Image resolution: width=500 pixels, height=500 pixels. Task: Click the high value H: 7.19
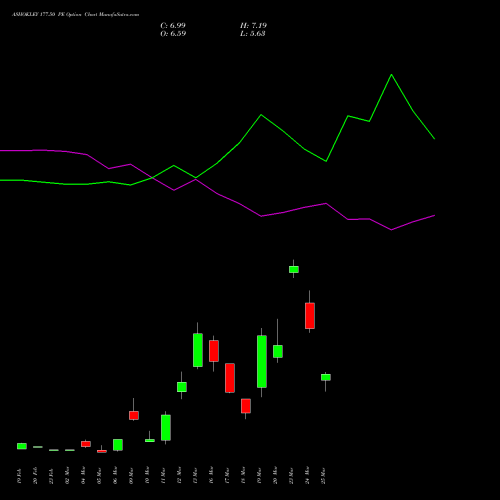(x=253, y=26)
